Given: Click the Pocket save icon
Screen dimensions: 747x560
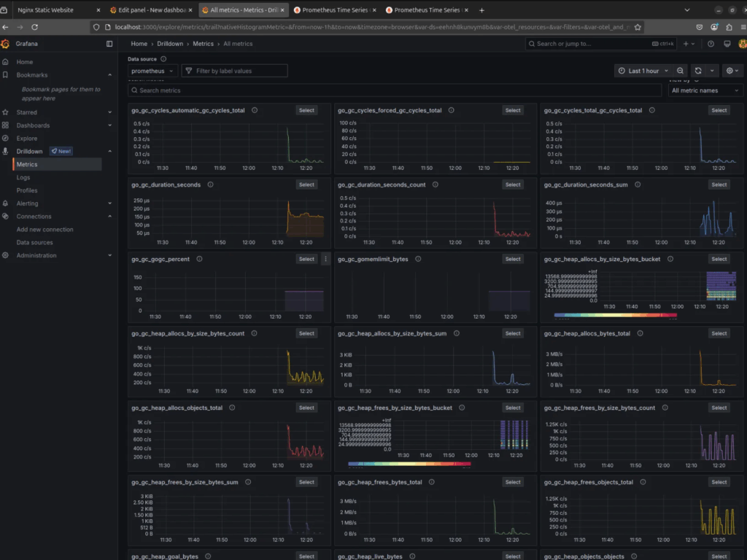Looking at the screenshot, I should (700, 27).
